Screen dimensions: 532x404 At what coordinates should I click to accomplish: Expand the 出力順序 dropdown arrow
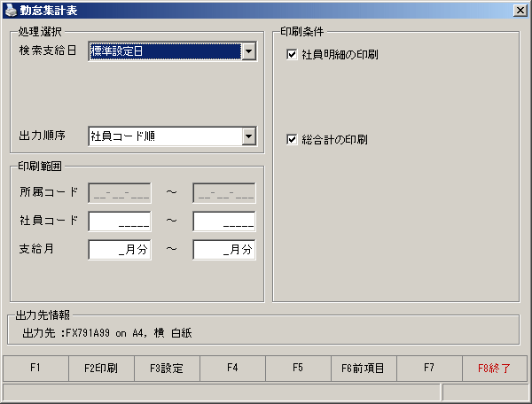click(x=248, y=136)
